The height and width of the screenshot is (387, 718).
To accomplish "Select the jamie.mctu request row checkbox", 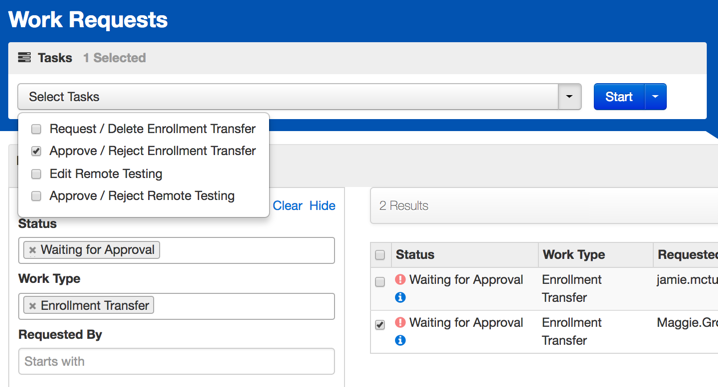I will click(380, 282).
